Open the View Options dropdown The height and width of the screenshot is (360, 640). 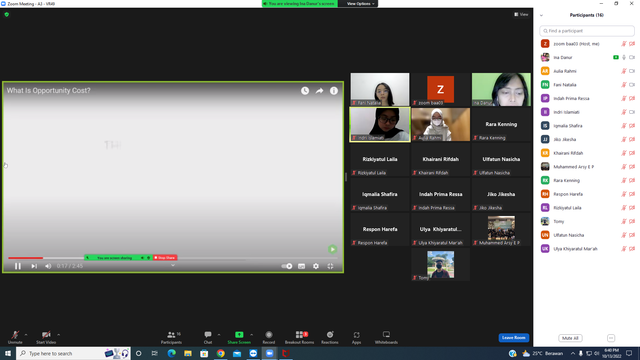click(360, 4)
